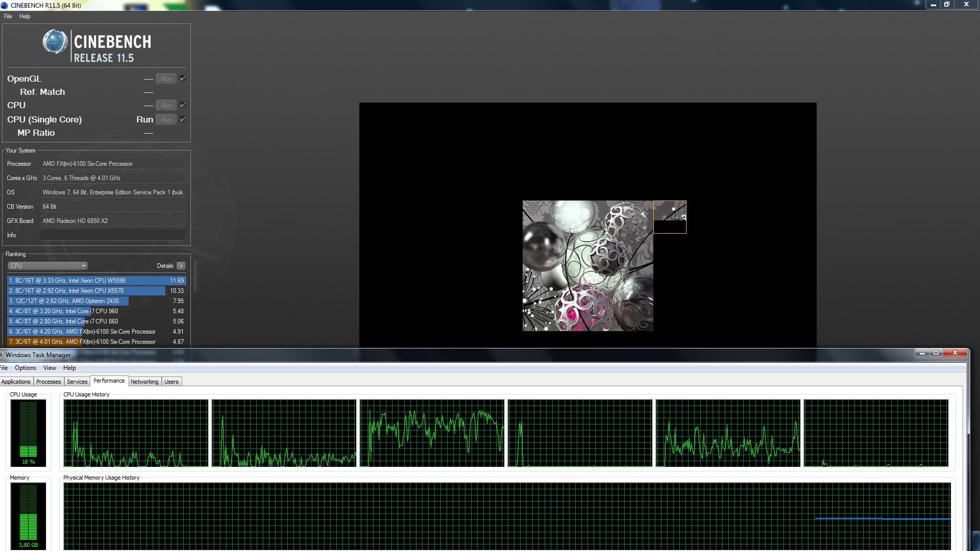Click the GFX Board field AMD Radeon HD 6850 X2
The image size is (980, 551).
[112, 221]
